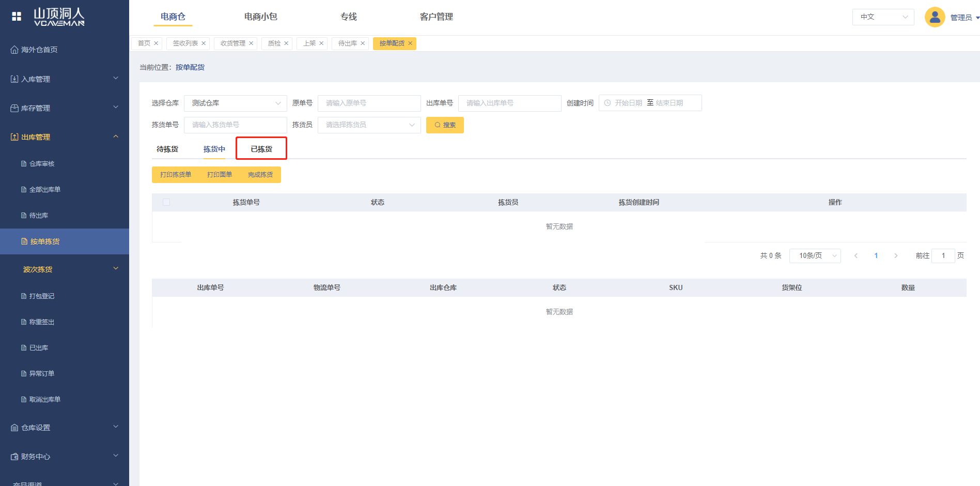Open the 拣货员 picker dropdown
Screen dimensions: 980x486
point(369,125)
